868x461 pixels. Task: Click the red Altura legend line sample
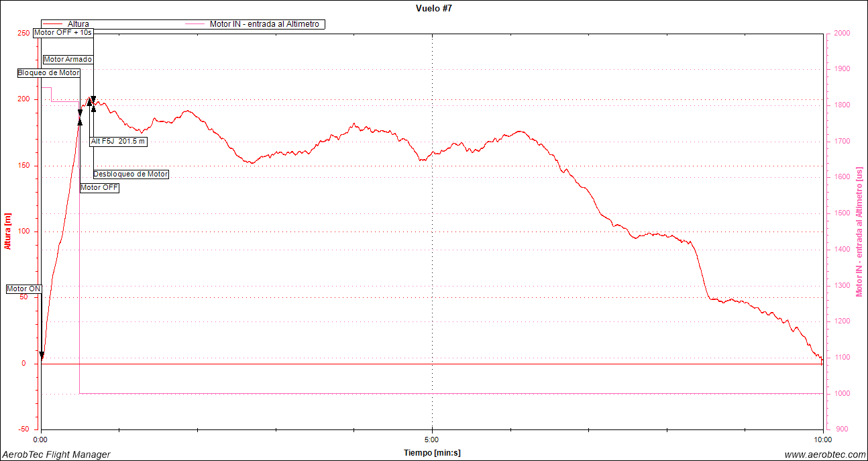[x=53, y=24]
